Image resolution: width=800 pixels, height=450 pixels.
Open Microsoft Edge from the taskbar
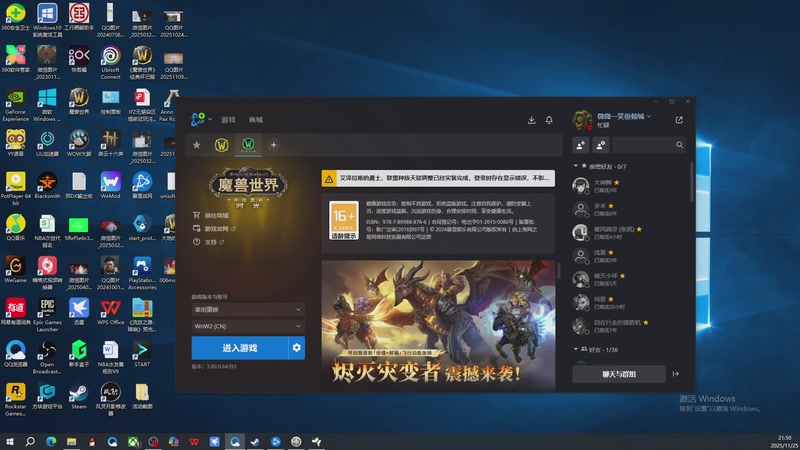tap(51, 441)
